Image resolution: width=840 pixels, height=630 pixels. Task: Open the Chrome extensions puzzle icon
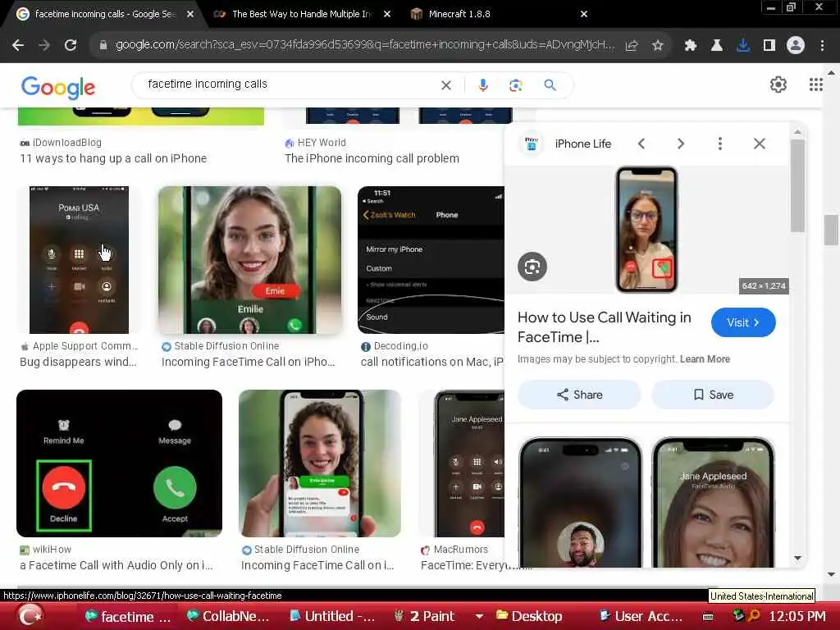click(x=691, y=46)
